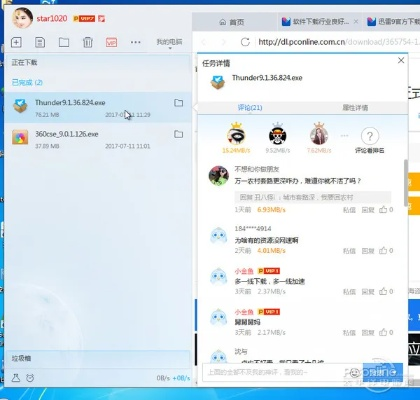Click the save icon in Thunder toolbar
Screen dimensions: 420x400
click(40, 42)
